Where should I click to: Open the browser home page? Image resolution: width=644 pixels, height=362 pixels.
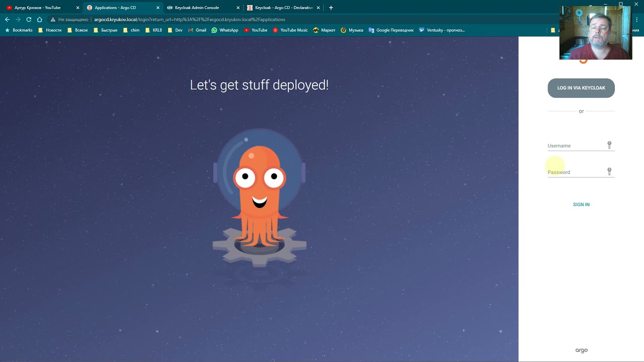[39, 20]
